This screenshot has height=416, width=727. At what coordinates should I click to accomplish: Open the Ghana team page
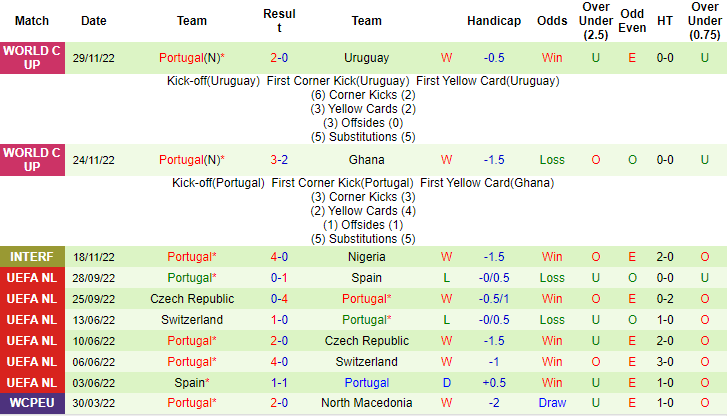[x=366, y=160]
